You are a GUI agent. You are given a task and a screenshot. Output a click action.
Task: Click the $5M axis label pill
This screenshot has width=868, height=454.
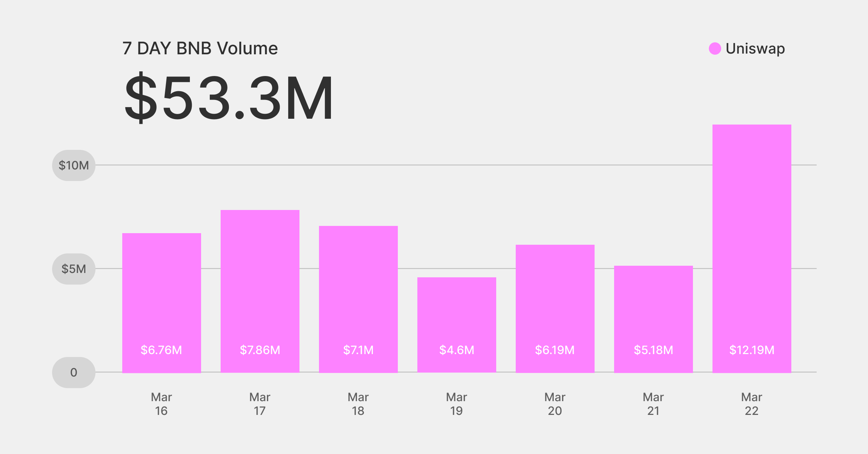pos(74,269)
